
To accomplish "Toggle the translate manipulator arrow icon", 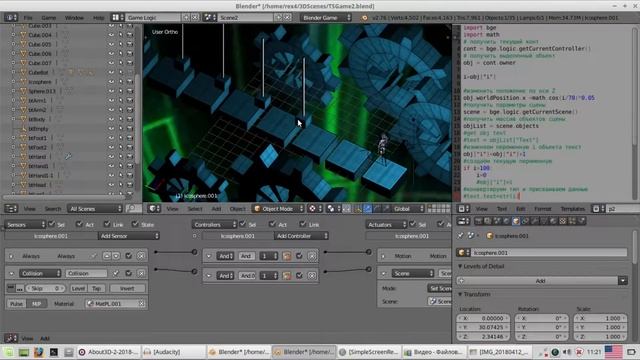I will (x=367, y=209).
